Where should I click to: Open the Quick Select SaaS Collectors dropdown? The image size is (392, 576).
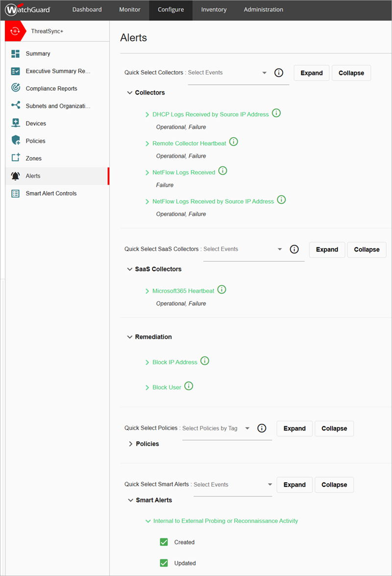click(279, 249)
